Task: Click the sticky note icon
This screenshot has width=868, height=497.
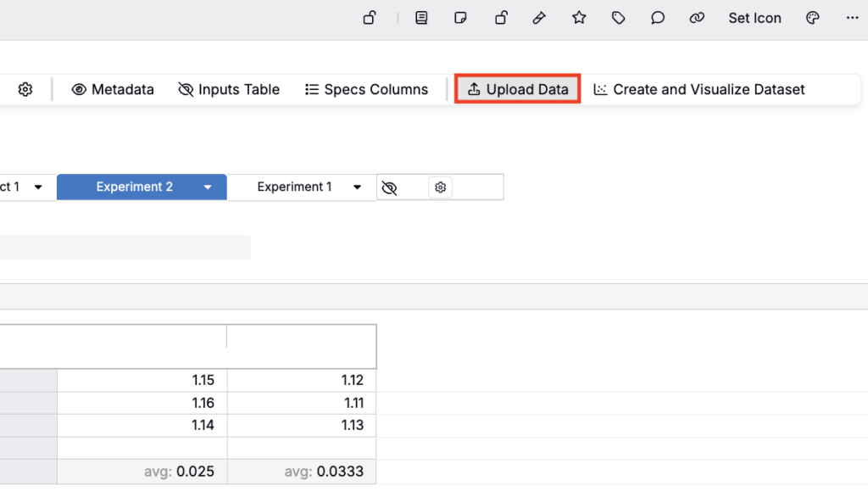Action: [460, 18]
